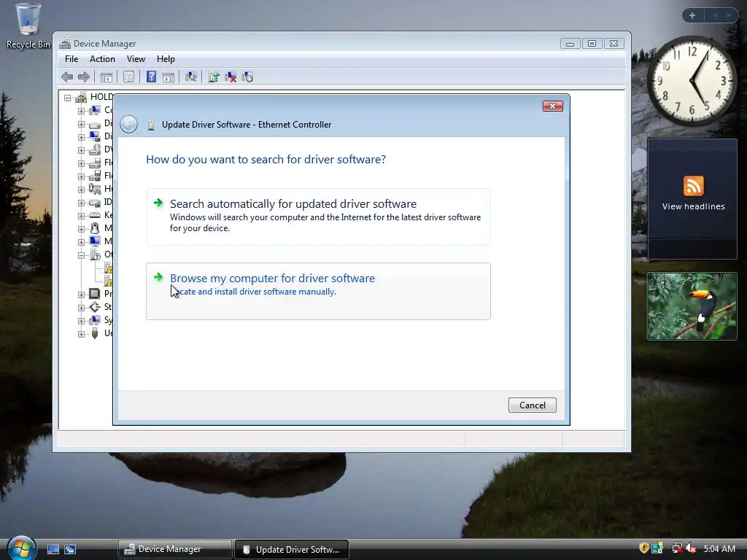This screenshot has width=747, height=560.
Task: Toggle the Show/Hide Action Pane toolbar icon
Action: tap(169, 77)
